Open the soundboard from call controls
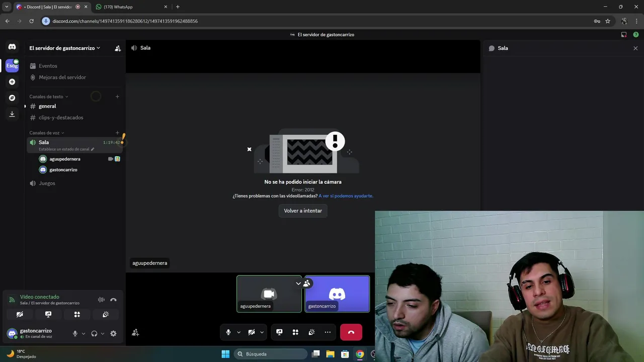Screen dimensions: 644x362 (x=311, y=332)
